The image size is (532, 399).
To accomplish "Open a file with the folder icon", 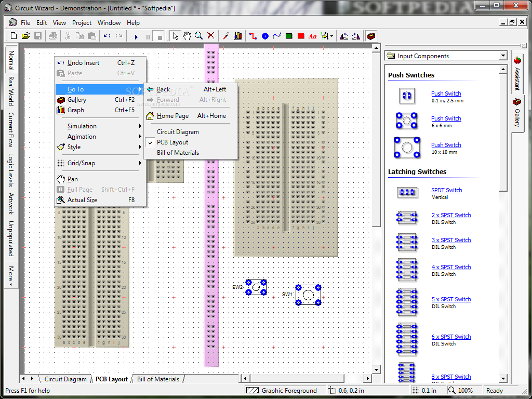I will pyautogui.click(x=26, y=36).
